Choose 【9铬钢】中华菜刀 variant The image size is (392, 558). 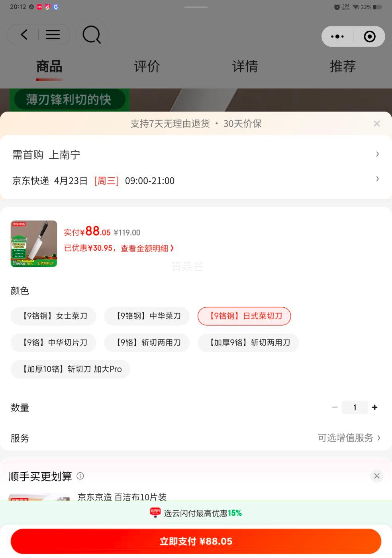147,316
